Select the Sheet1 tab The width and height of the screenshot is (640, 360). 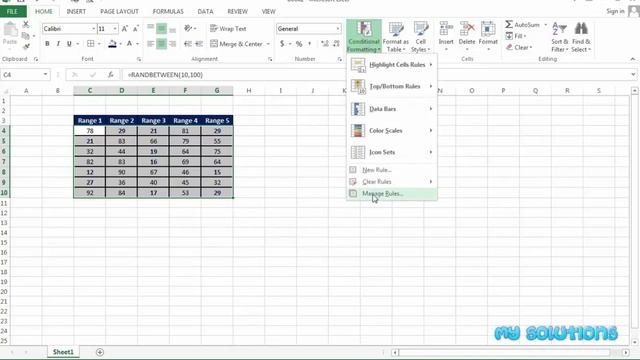(63, 352)
